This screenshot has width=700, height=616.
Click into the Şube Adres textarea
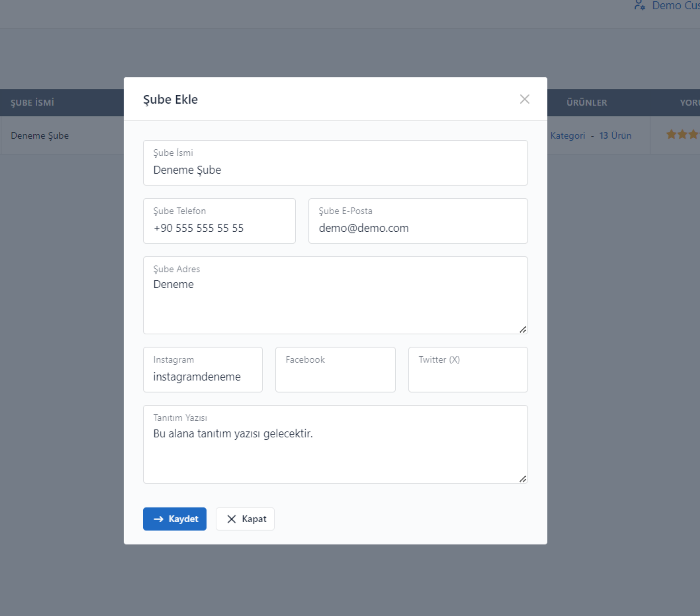tap(335, 295)
